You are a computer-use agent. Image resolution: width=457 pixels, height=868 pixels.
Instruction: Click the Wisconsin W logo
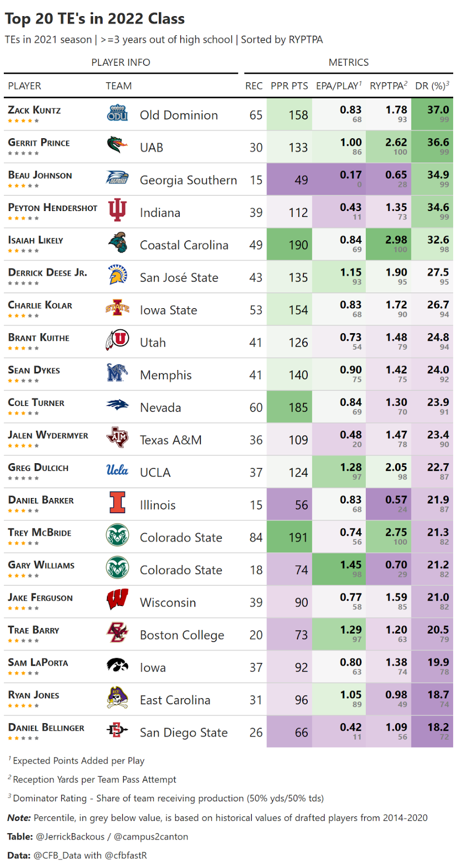pyautogui.click(x=117, y=600)
